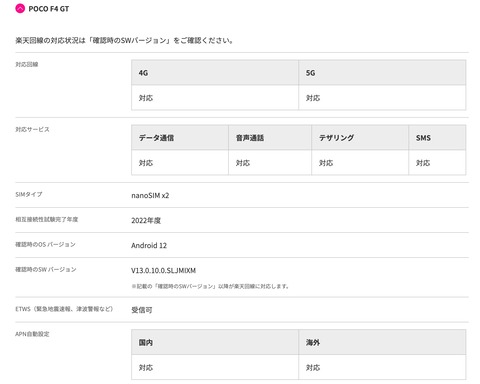
Task: Click the 国内 header cell
Action: tap(215, 342)
